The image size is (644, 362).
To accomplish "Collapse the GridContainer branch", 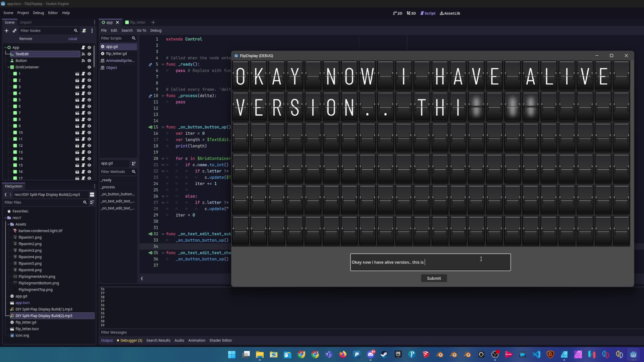I will [8, 67].
